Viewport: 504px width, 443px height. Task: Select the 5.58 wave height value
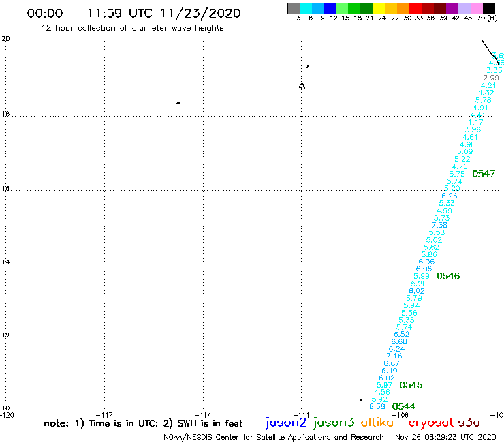[437, 232]
